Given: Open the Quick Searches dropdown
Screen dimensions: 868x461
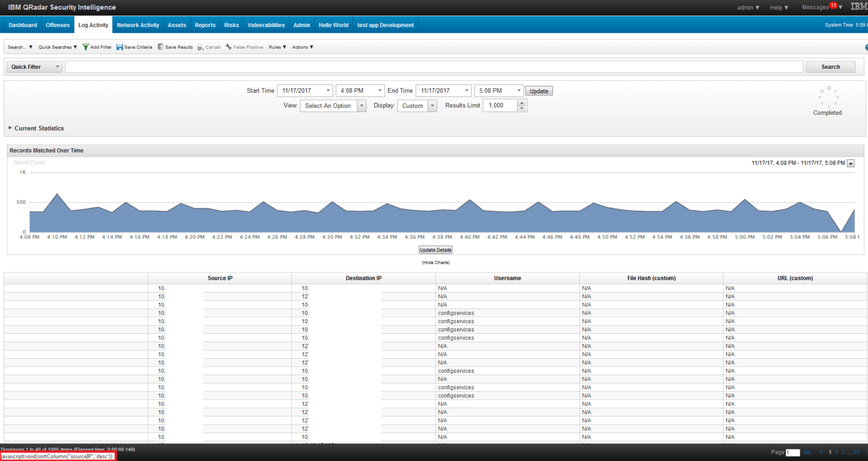Looking at the screenshot, I should point(55,47).
